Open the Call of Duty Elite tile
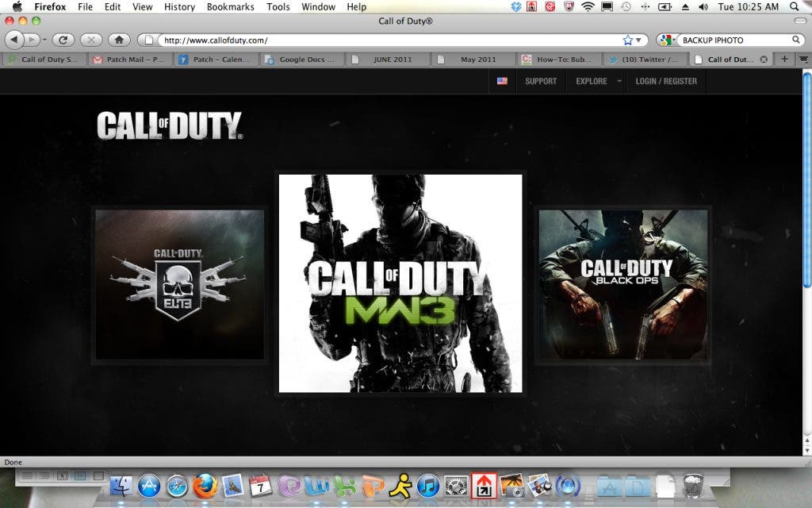The image size is (812, 508). coord(180,285)
